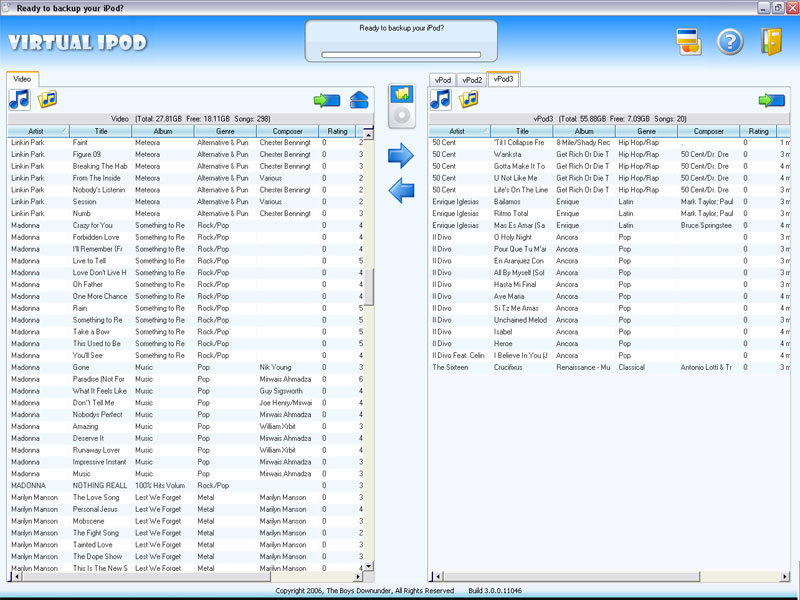Sort vPod3 list by Artist column header
The height and width of the screenshot is (600, 800).
[460, 131]
